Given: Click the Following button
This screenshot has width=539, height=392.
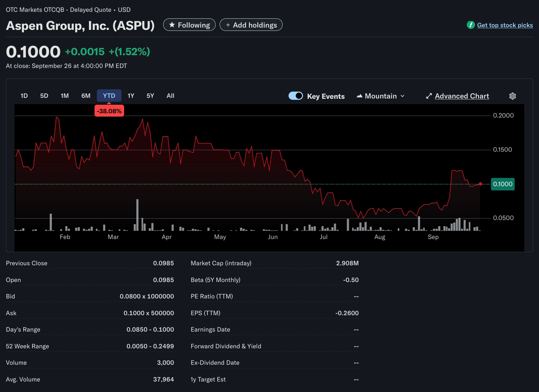Looking at the screenshot, I should [x=189, y=25].
